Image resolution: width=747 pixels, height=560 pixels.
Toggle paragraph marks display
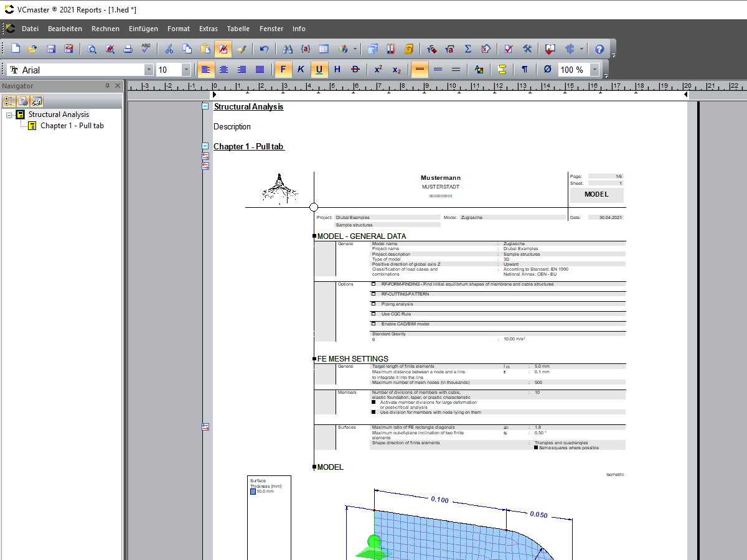point(524,69)
